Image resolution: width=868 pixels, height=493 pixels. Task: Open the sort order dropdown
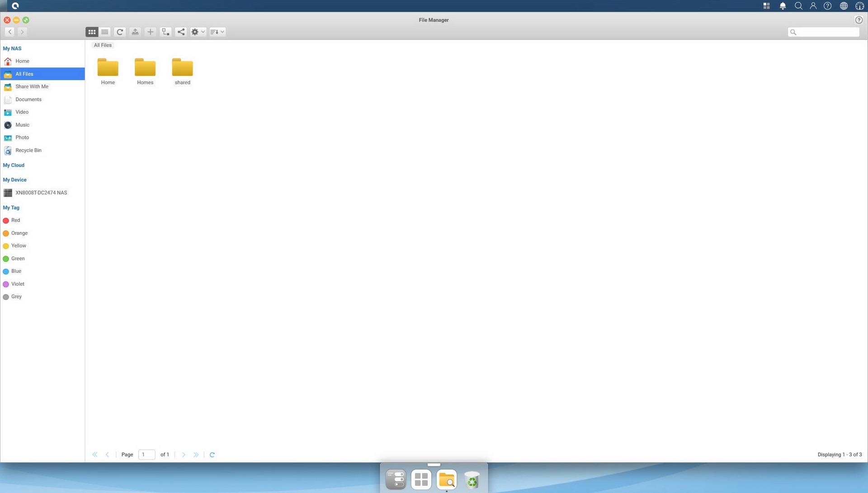(x=217, y=32)
